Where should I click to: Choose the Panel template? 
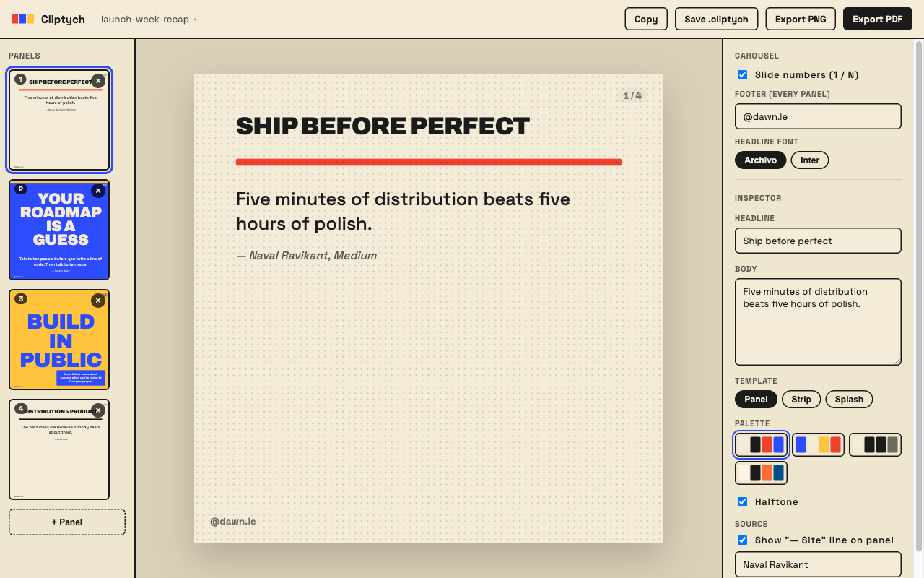(756, 399)
